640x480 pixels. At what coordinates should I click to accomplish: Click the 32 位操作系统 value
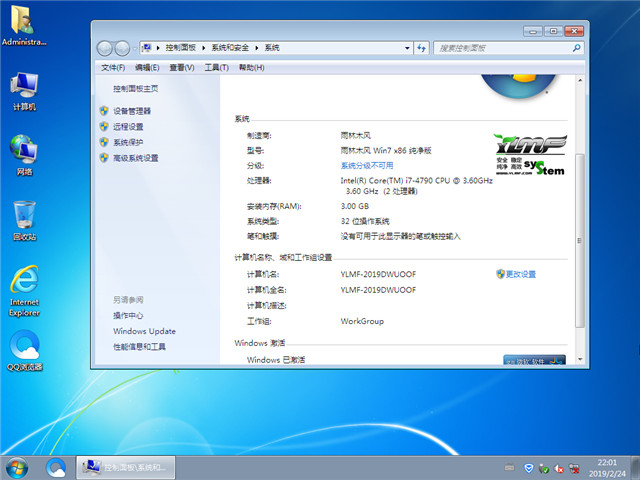pyautogui.click(x=365, y=221)
